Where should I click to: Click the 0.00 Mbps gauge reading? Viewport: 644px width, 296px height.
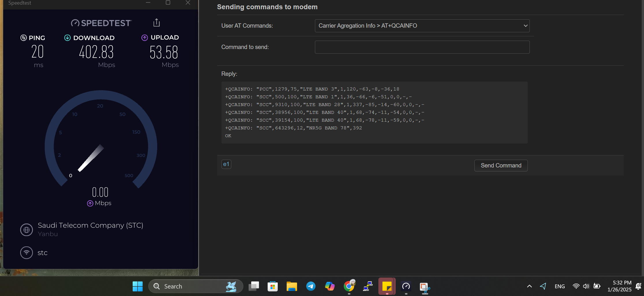(x=100, y=192)
